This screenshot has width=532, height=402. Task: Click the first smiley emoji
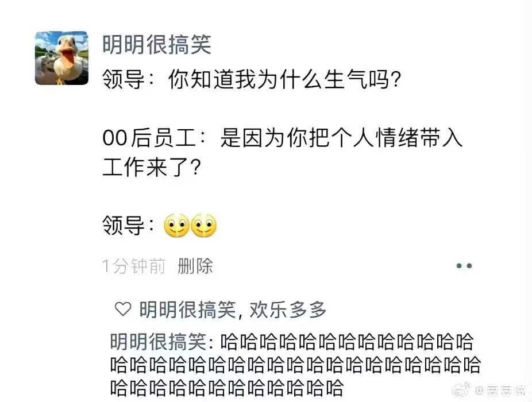(176, 226)
